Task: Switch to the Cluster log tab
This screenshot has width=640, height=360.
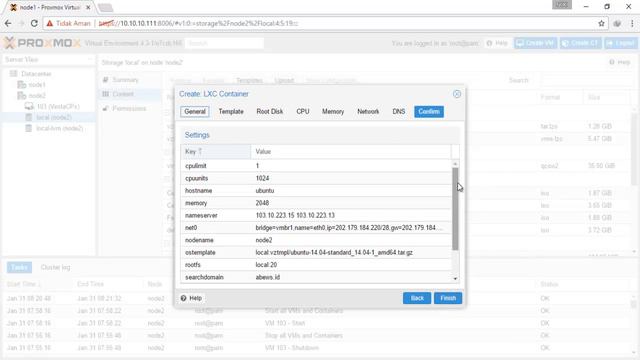Action: (56, 267)
